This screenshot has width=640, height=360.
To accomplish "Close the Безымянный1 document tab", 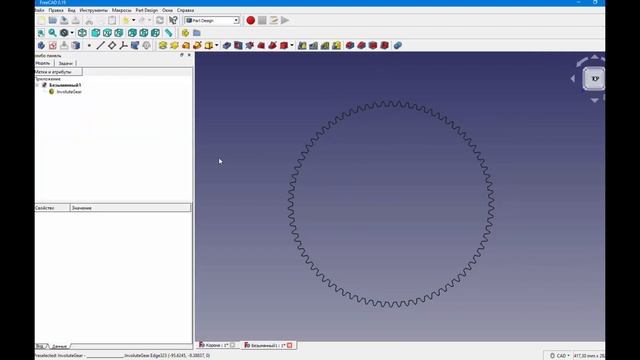I will point(289,345).
